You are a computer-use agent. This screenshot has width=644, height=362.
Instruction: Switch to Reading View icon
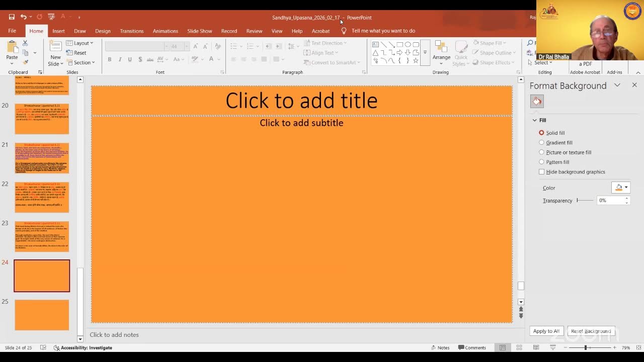tap(536, 347)
